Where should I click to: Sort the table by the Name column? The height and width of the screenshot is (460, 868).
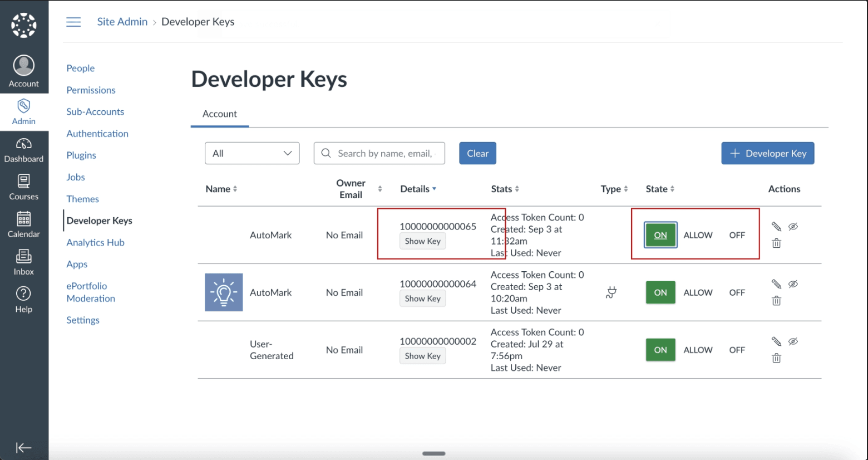[221, 189]
